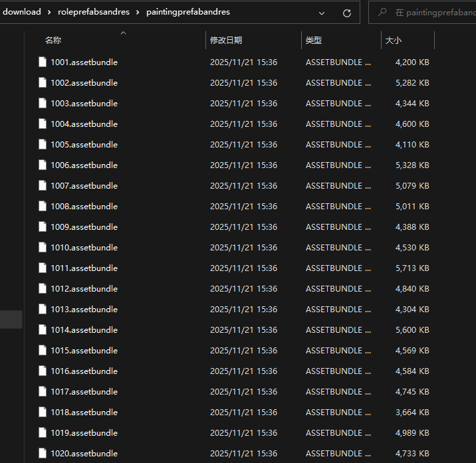Select the file name 1018.assetbundle
Viewport: 476px width, 463px height.
tap(84, 413)
